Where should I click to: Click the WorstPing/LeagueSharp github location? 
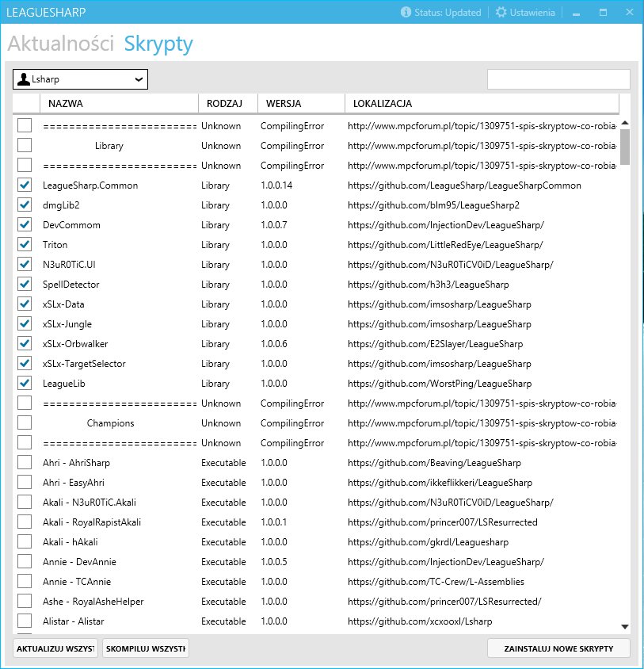point(440,384)
